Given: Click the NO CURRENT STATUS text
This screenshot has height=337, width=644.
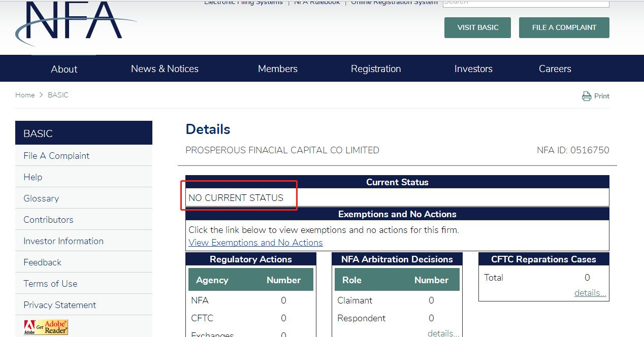Looking at the screenshot, I should coord(236,198).
